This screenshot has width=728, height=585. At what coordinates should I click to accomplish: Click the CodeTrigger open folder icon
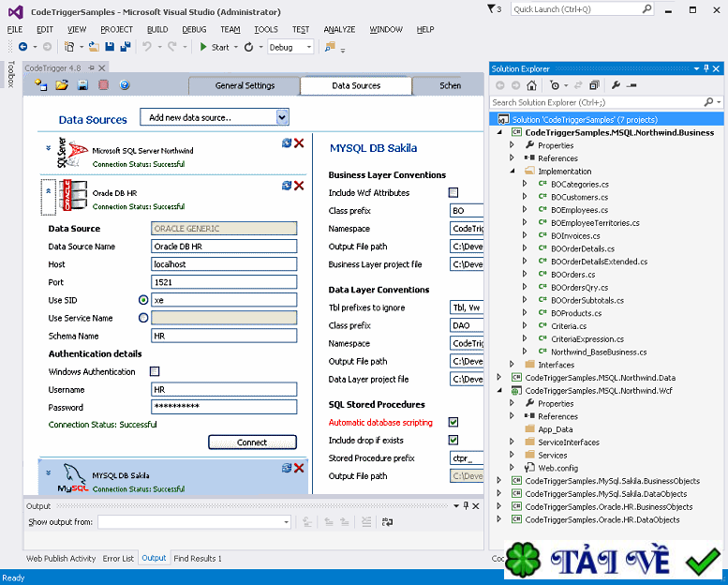(x=62, y=85)
